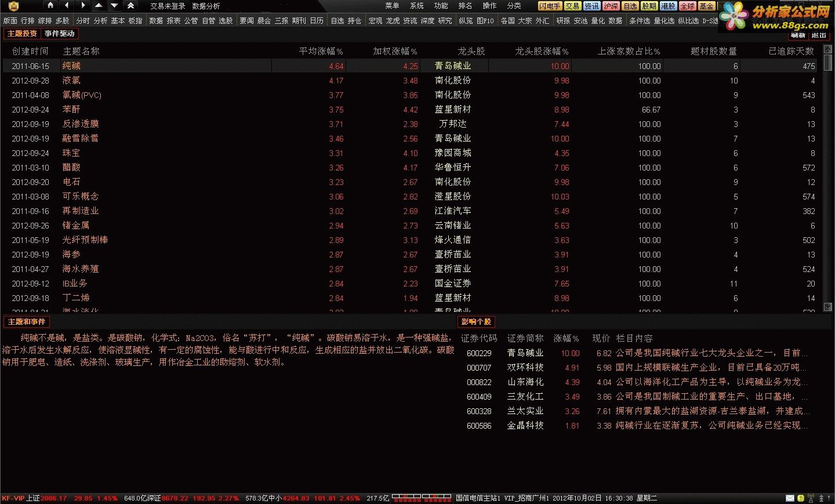Open the 菜单 menu
Screen dimensions: 835x504
[392, 6]
